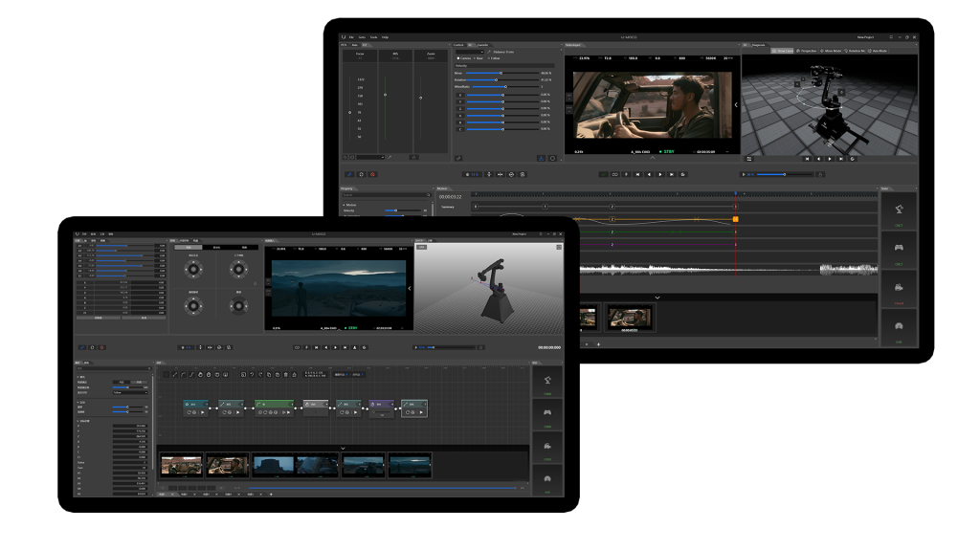
Task: Click the gamepad controller icon in right sidebar
Action: [898, 248]
